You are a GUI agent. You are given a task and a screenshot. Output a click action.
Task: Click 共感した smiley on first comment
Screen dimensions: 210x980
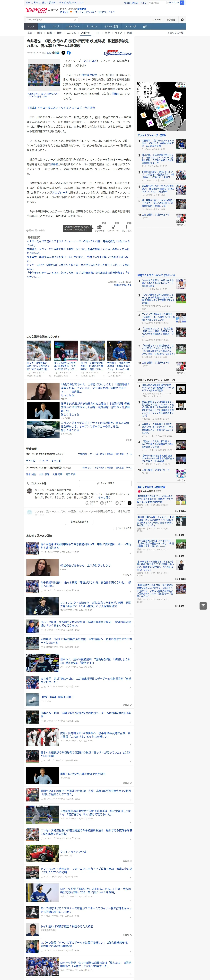click(87, 503)
